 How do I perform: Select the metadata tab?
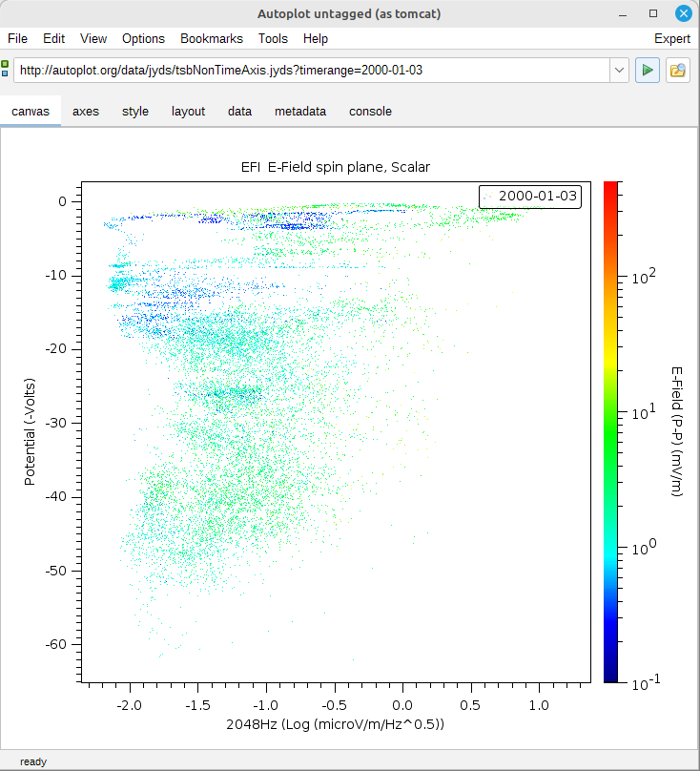300,111
